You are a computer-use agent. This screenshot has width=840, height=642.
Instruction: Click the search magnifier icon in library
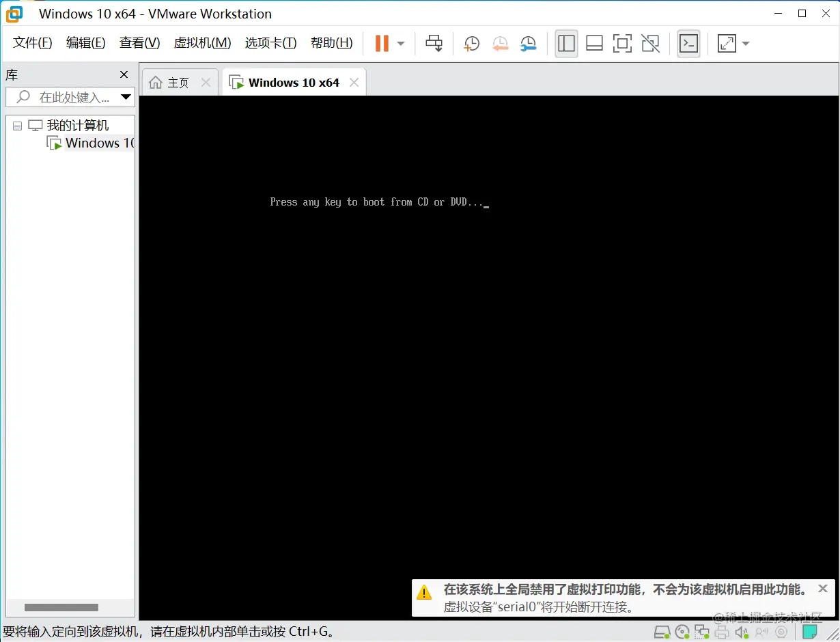click(x=23, y=97)
